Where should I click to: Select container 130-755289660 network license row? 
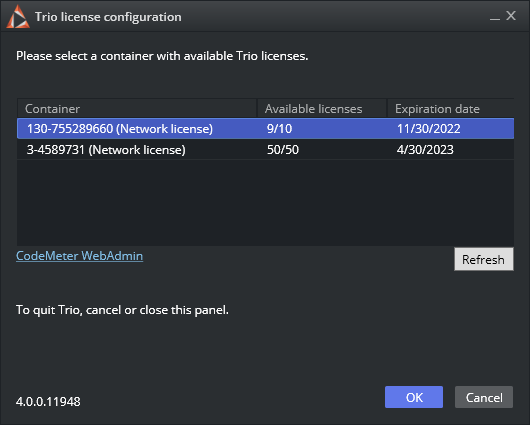(265, 128)
